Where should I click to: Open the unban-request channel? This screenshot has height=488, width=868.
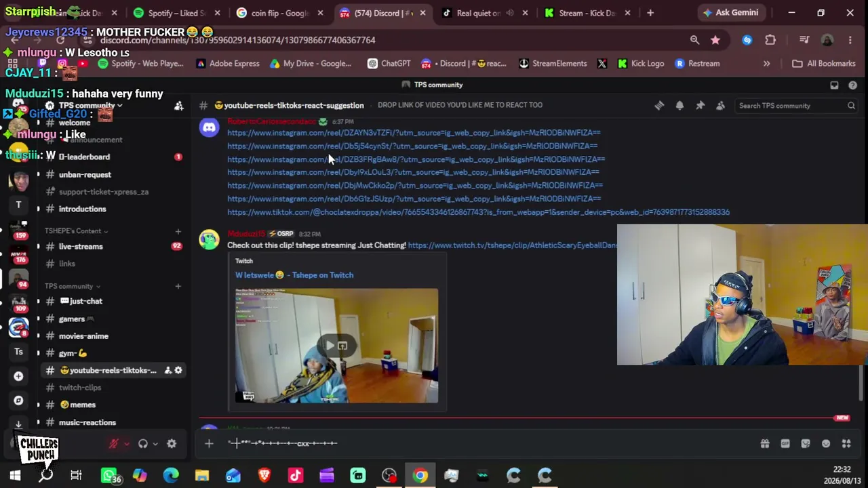tap(113, 174)
